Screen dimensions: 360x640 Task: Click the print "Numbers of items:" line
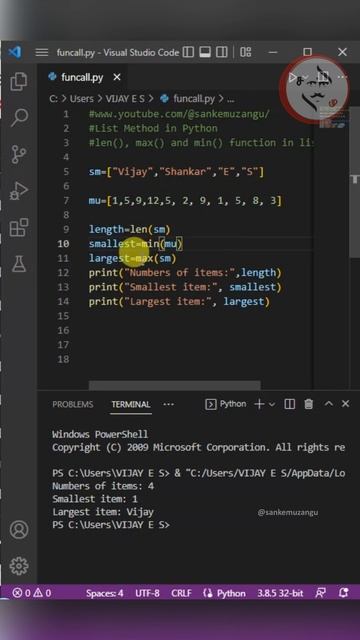tap(185, 273)
